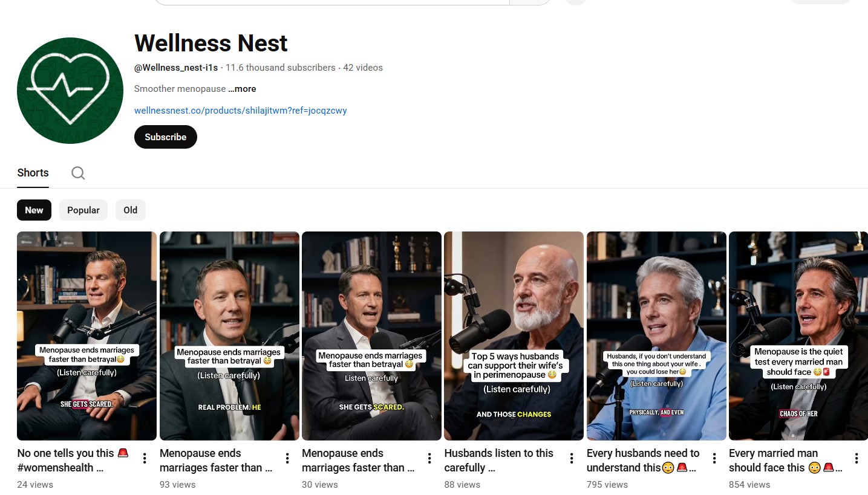Sort shorts by Old

click(x=131, y=210)
